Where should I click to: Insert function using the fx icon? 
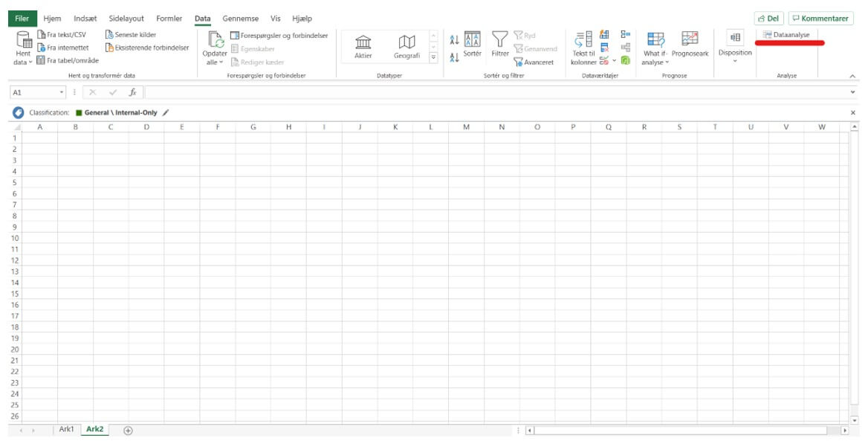132,92
